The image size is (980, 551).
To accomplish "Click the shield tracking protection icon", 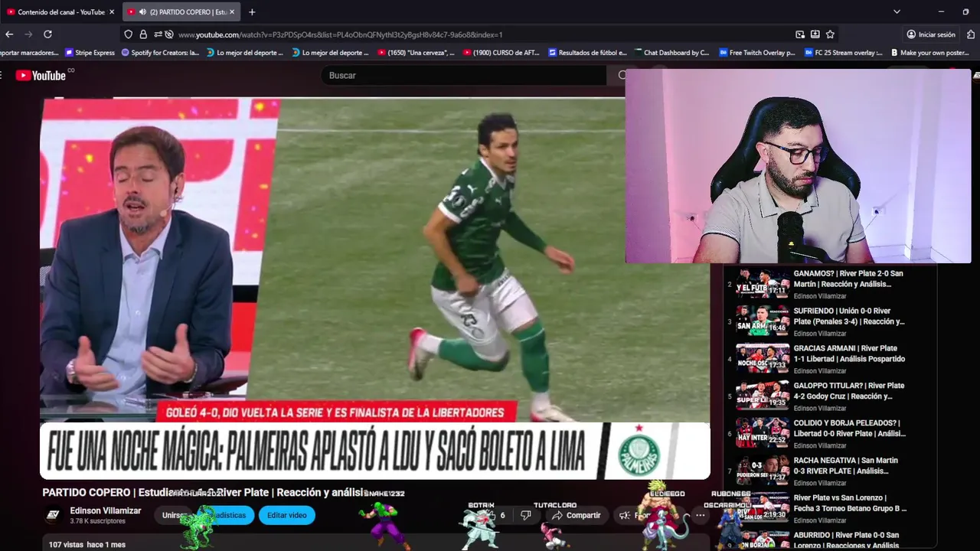I will tap(128, 34).
